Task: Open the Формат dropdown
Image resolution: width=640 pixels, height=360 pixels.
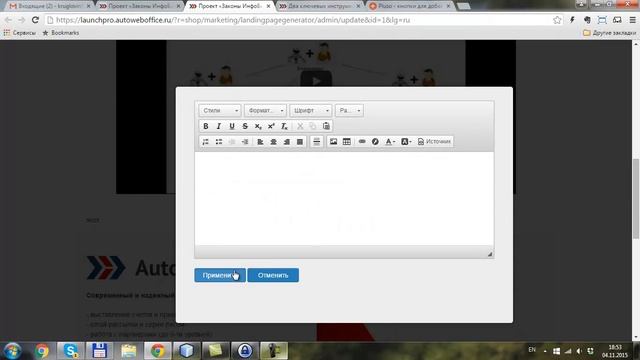Action: tap(265, 111)
